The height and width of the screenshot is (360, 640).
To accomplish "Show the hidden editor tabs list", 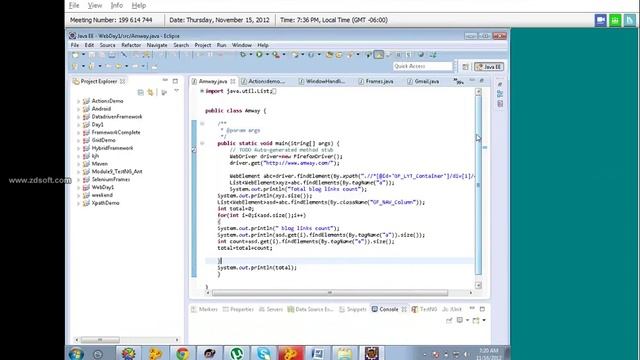I will tap(458, 82).
